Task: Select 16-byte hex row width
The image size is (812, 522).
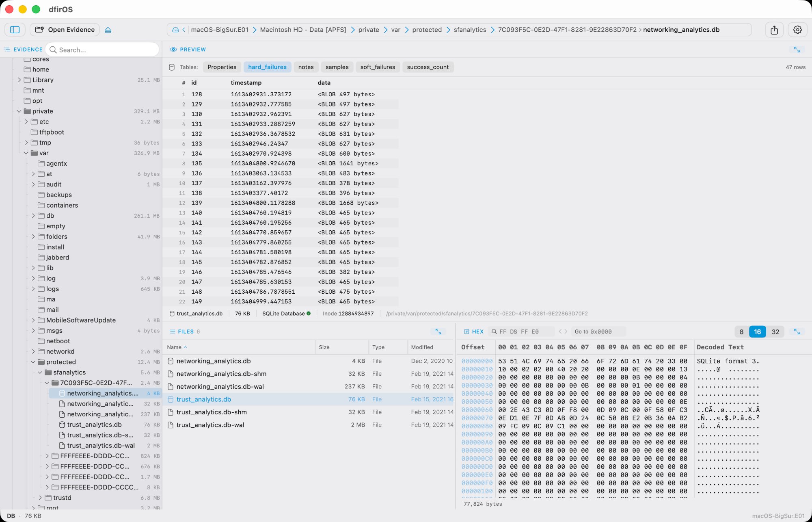Action: pos(757,331)
